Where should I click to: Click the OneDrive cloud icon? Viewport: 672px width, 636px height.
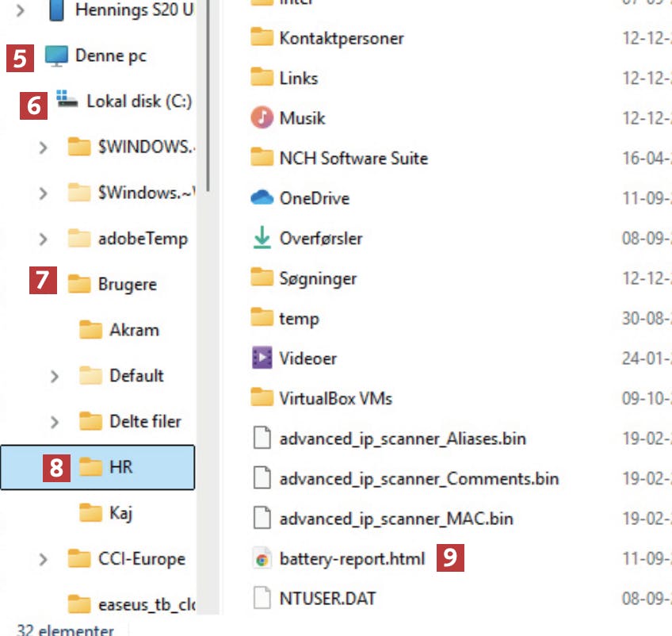click(262, 198)
